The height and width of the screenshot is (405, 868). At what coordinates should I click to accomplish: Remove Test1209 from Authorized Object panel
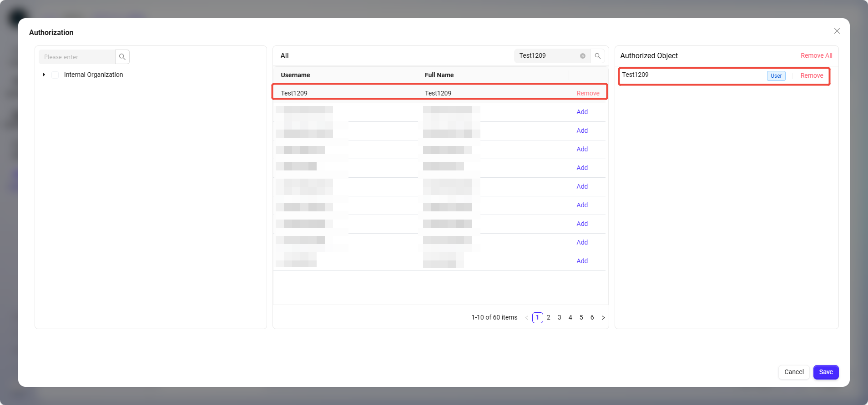(812, 75)
